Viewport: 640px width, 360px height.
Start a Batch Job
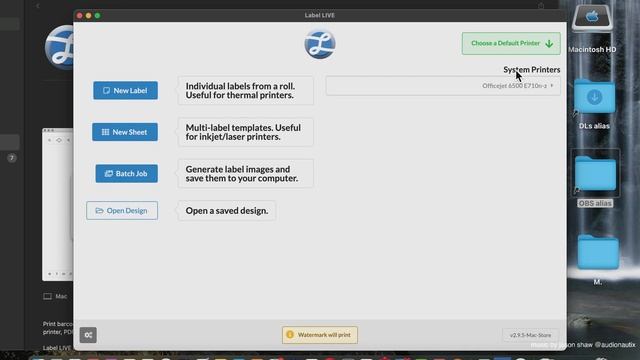pyautogui.click(x=127, y=173)
